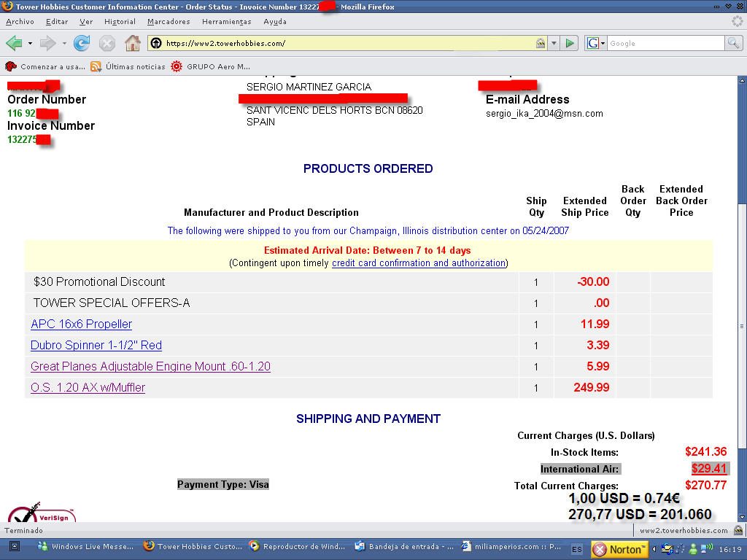Image resolution: width=747 pixels, height=560 pixels.
Task: Open the Herramientas menu
Action: pos(226,22)
